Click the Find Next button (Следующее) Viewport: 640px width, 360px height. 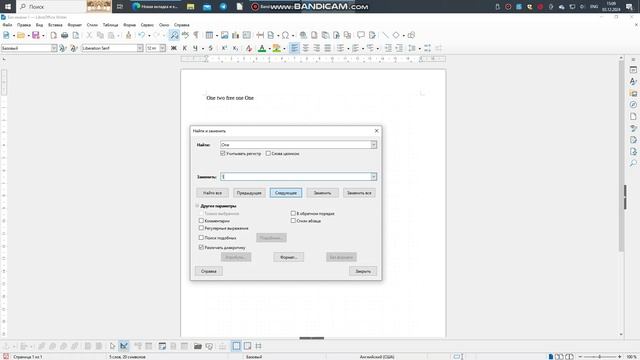[286, 193]
